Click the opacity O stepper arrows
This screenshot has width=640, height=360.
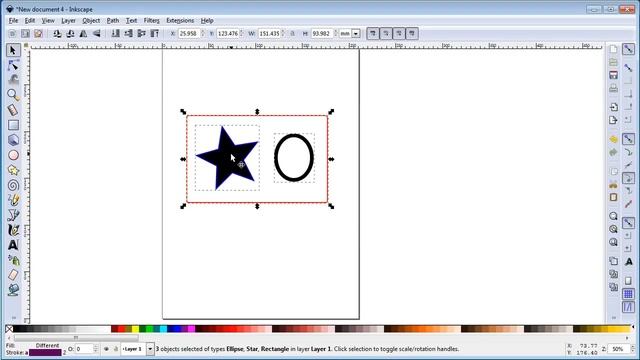pyautogui.click(x=96, y=349)
